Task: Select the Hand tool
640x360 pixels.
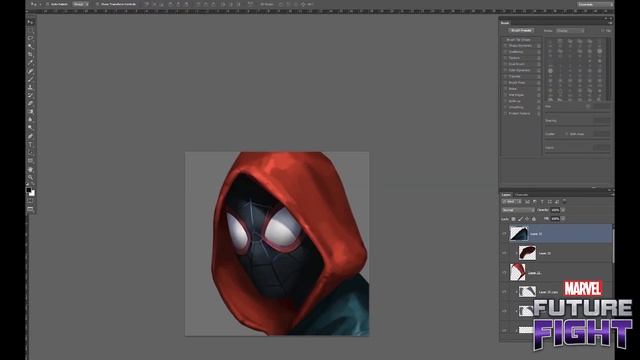Action: pyautogui.click(x=31, y=169)
